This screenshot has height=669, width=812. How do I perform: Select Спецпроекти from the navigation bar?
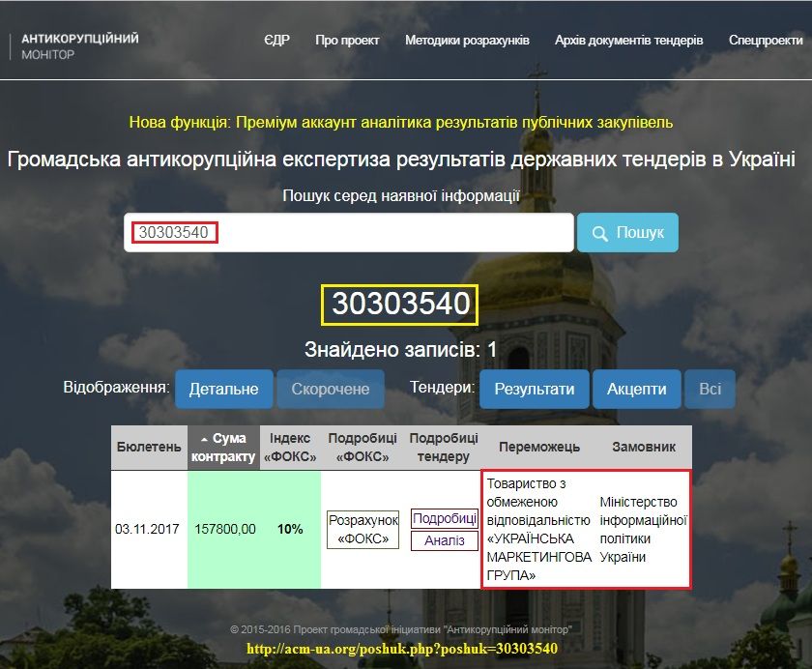pos(767,42)
